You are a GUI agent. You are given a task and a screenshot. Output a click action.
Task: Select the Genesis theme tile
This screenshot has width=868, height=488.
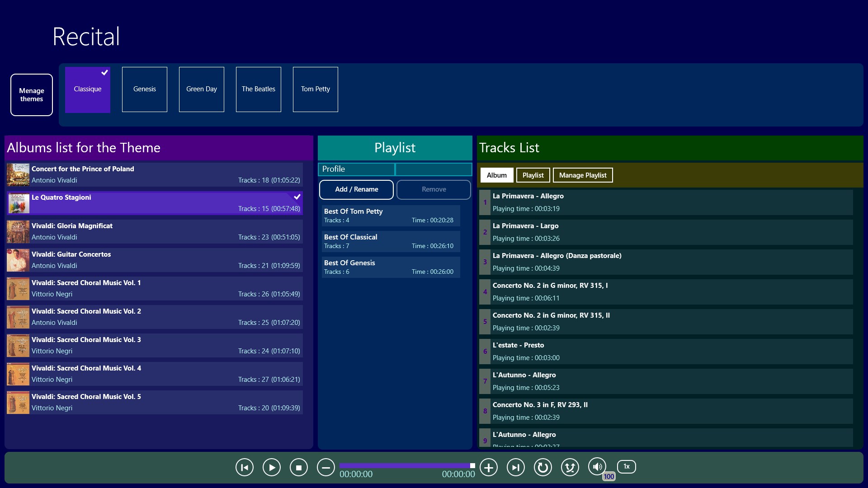point(145,89)
